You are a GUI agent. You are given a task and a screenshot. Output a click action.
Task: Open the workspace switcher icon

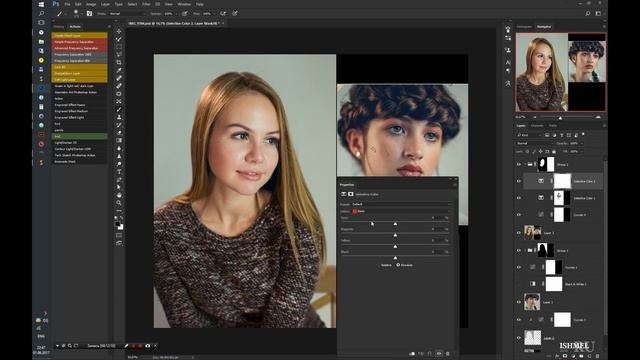[x=598, y=13]
